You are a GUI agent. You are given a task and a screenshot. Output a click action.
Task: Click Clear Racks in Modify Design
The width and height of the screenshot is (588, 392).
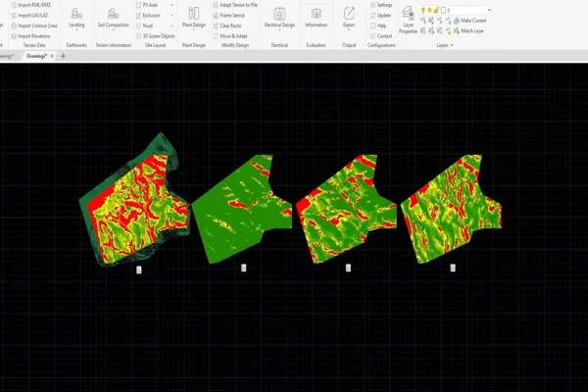227,25
